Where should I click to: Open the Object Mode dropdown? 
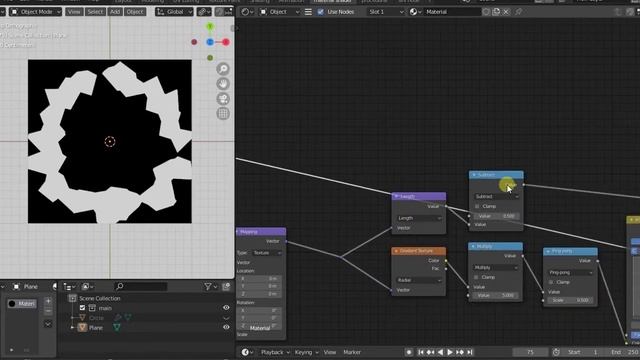pos(36,12)
